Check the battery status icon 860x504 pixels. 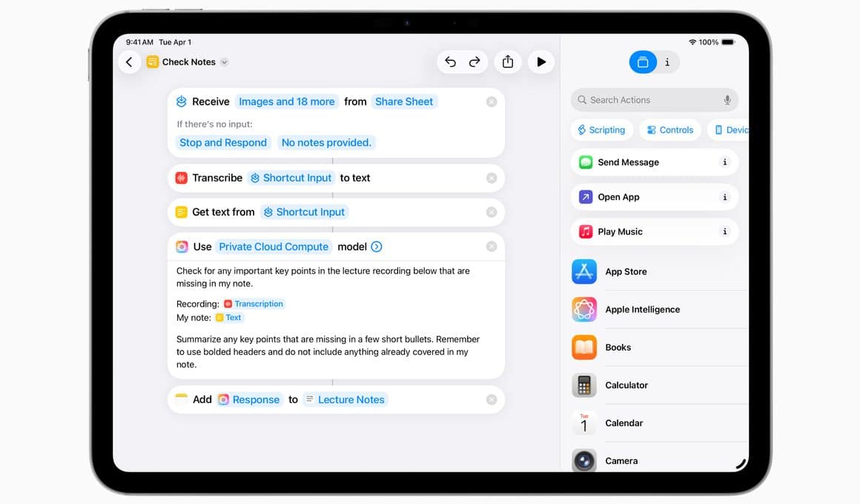coord(728,42)
